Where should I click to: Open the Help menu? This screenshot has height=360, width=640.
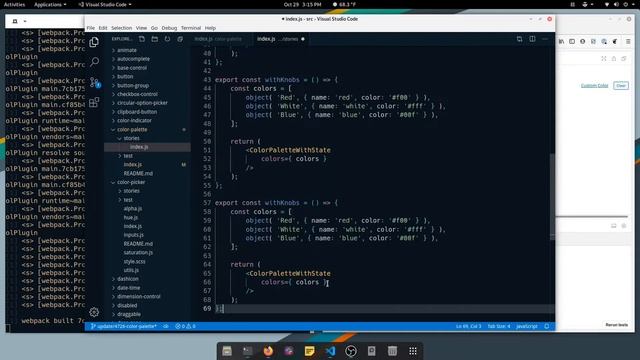point(210,28)
